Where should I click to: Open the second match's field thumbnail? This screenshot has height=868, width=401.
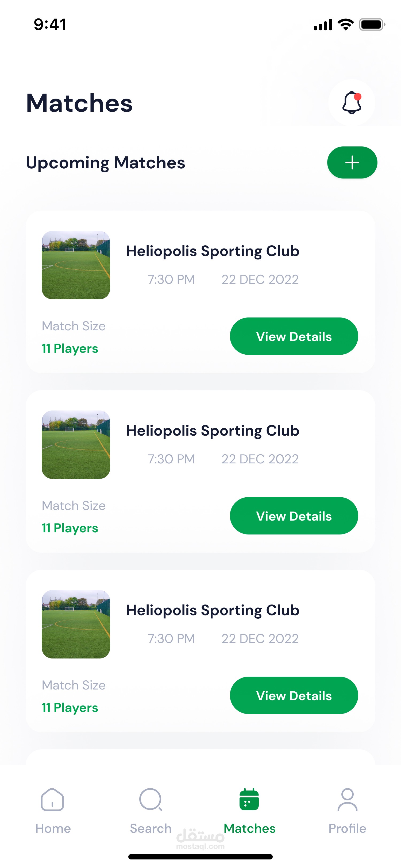pyautogui.click(x=76, y=445)
